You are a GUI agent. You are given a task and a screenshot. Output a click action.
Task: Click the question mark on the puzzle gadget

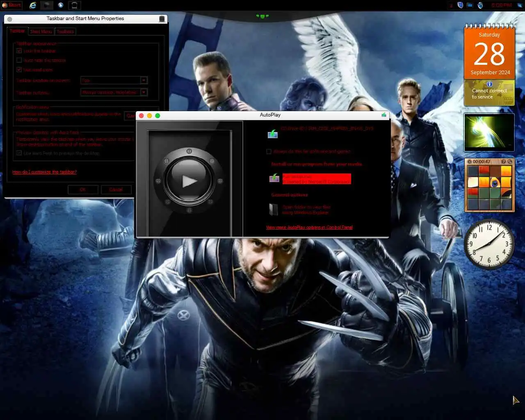(x=503, y=162)
